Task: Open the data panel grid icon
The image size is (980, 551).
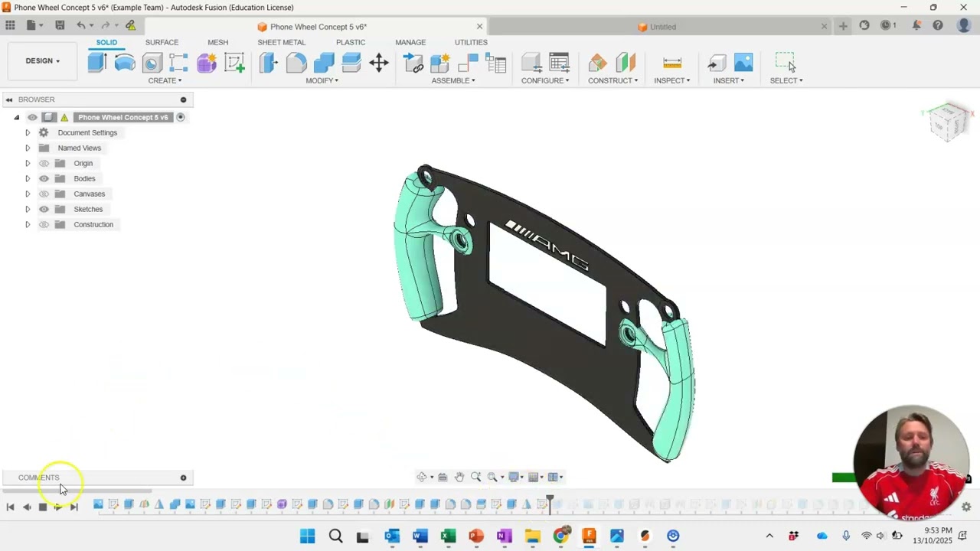Action: (10, 25)
